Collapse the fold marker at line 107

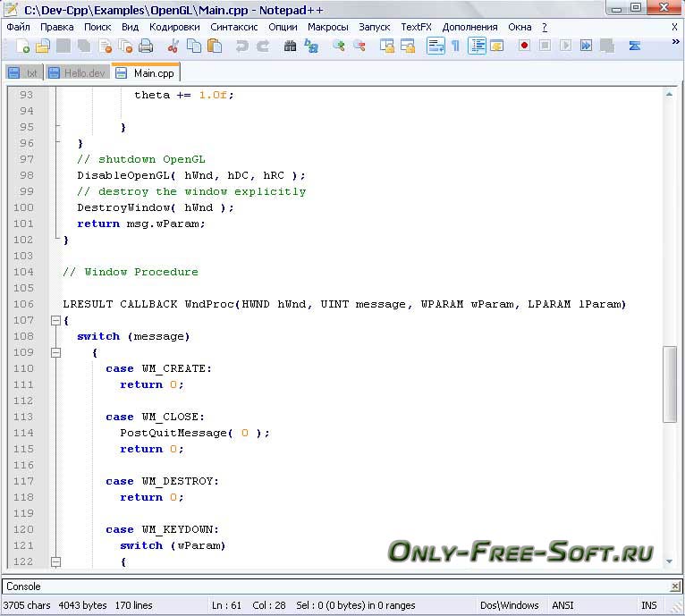[55, 321]
